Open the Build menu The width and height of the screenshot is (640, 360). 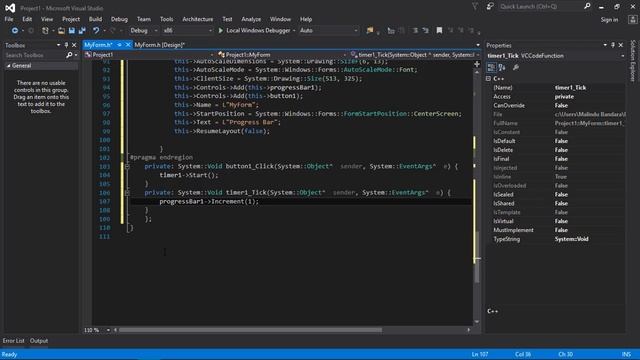[95, 19]
